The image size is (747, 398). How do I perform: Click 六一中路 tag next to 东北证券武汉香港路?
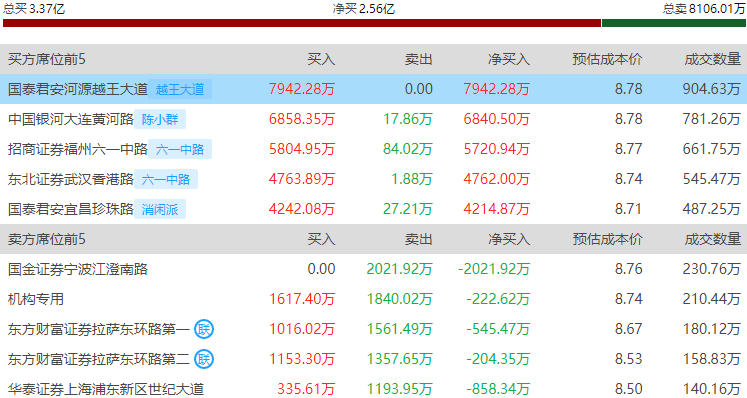(x=166, y=179)
